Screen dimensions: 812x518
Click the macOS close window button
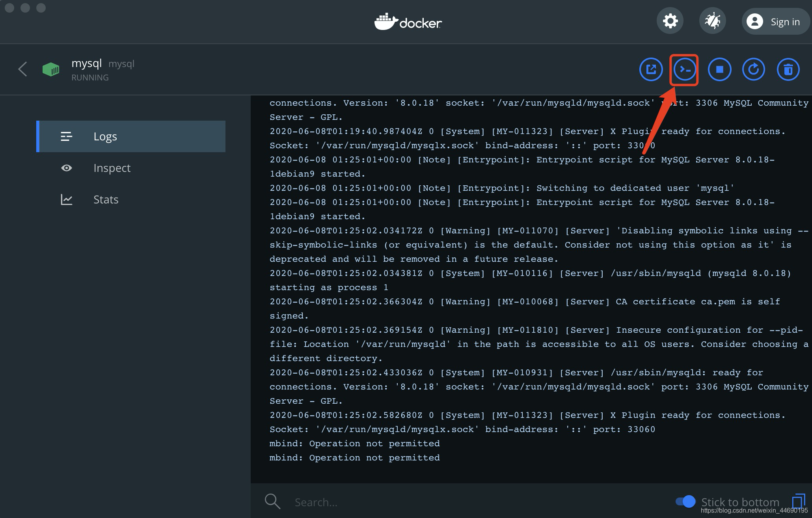[9, 8]
